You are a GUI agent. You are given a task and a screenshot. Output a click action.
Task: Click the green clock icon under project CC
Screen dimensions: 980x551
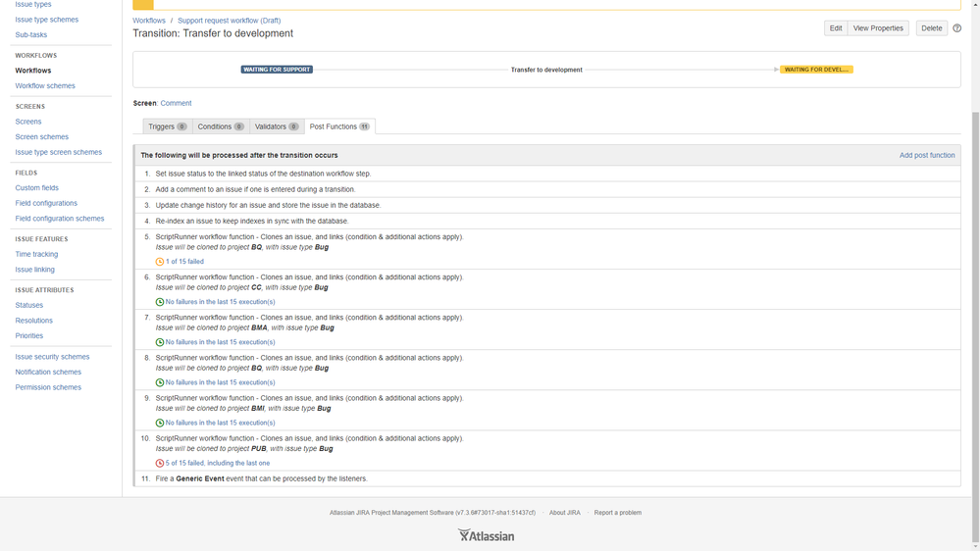click(159, 302)
